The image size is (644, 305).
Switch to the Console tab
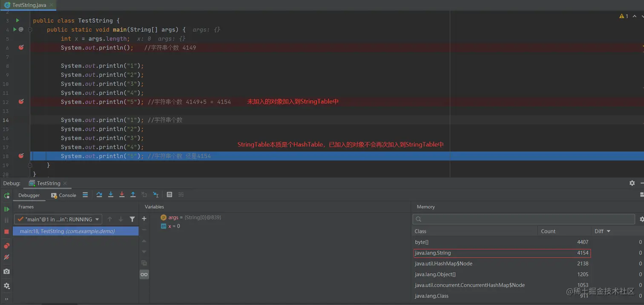(x=63, y=195)
